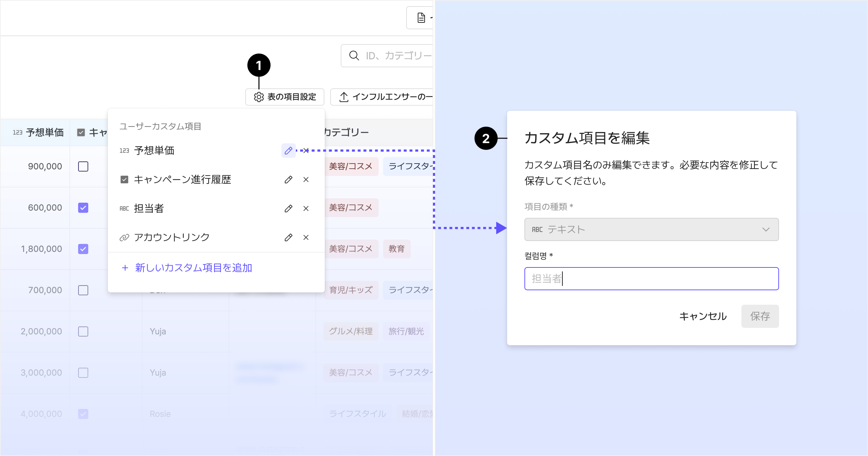Uncheck the box in 600,000 row

83,208
